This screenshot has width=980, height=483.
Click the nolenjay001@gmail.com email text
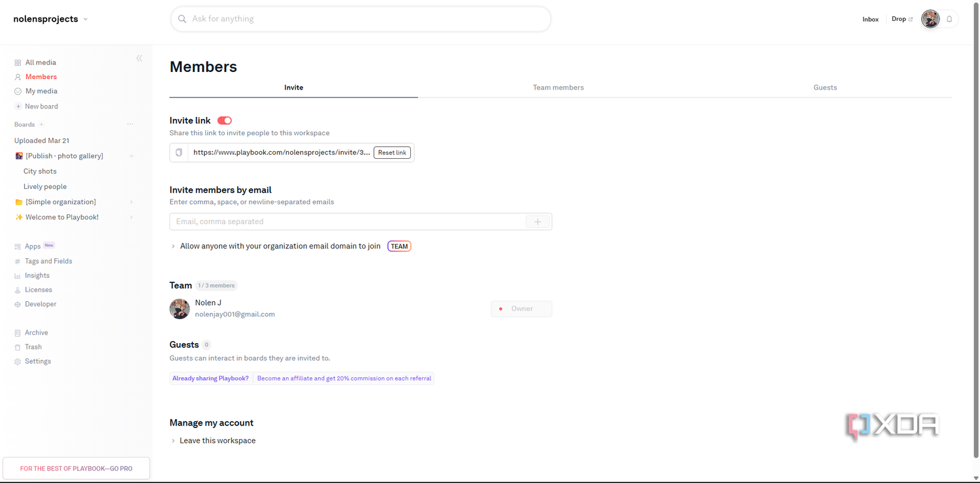point(235,314)
